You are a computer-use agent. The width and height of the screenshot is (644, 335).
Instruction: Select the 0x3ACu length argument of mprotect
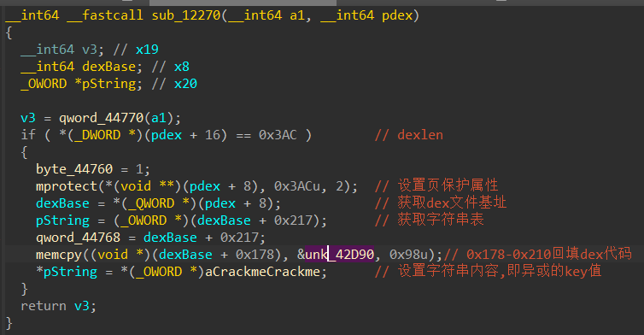point(297,186)
